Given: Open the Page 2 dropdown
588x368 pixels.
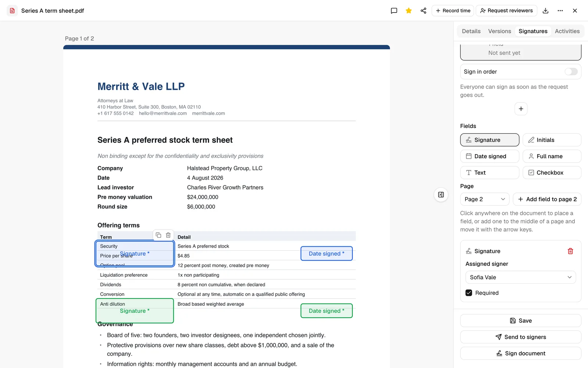Looking at the screenshot, I should pos(485,199).
